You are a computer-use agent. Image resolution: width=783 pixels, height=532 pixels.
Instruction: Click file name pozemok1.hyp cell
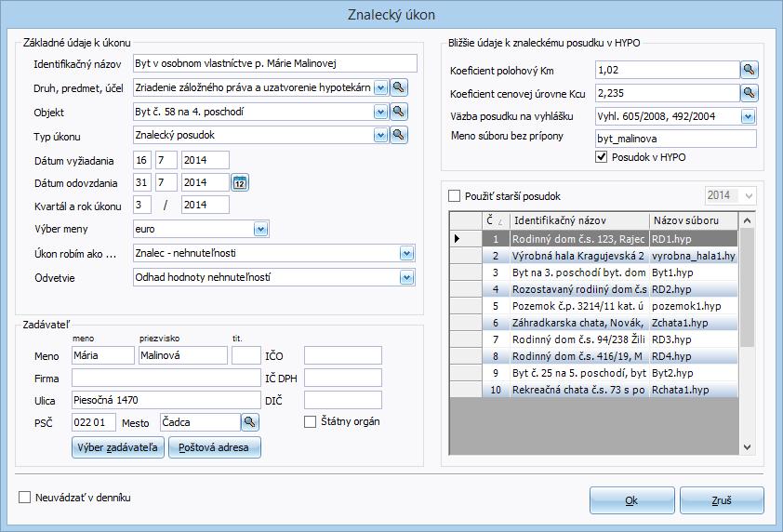694,306
